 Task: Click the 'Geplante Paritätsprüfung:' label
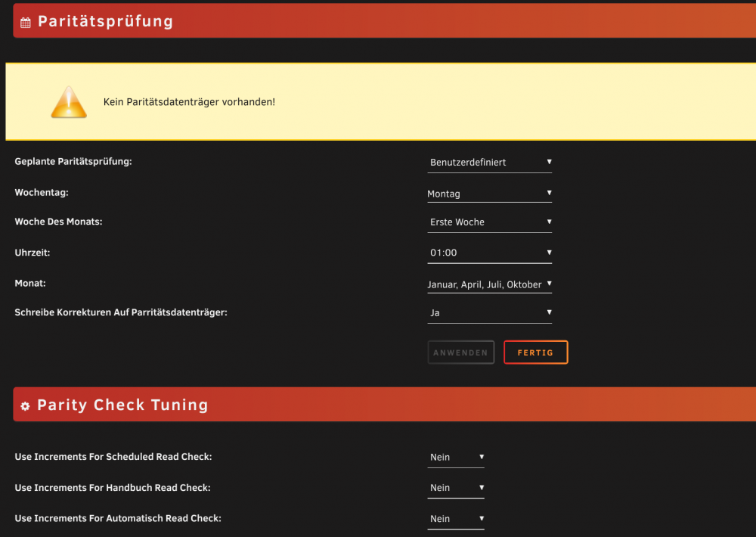pos(73,162)
